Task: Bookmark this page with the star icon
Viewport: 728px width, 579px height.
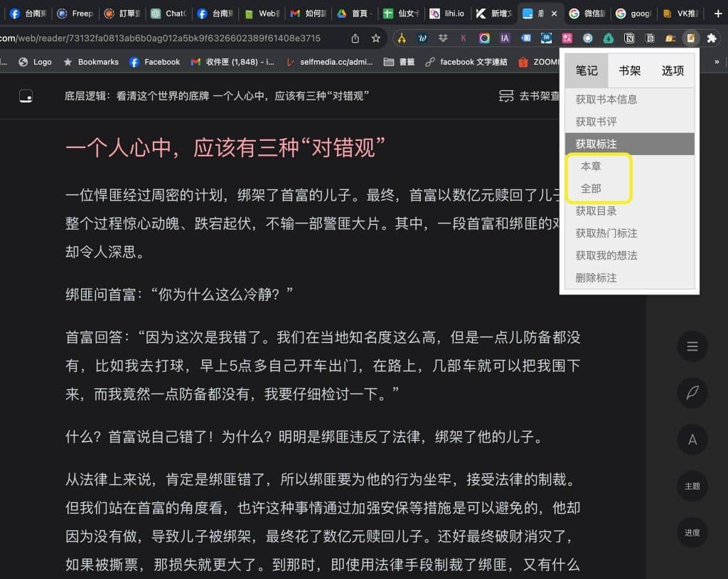Action: click(375, 38)
